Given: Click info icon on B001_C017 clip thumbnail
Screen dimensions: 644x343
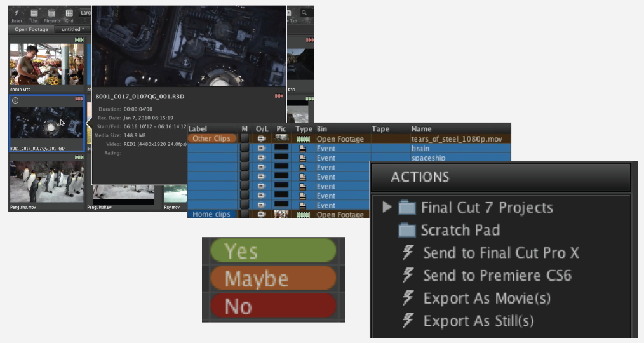Looking at the screenshot, I should (x=15, y=100).
